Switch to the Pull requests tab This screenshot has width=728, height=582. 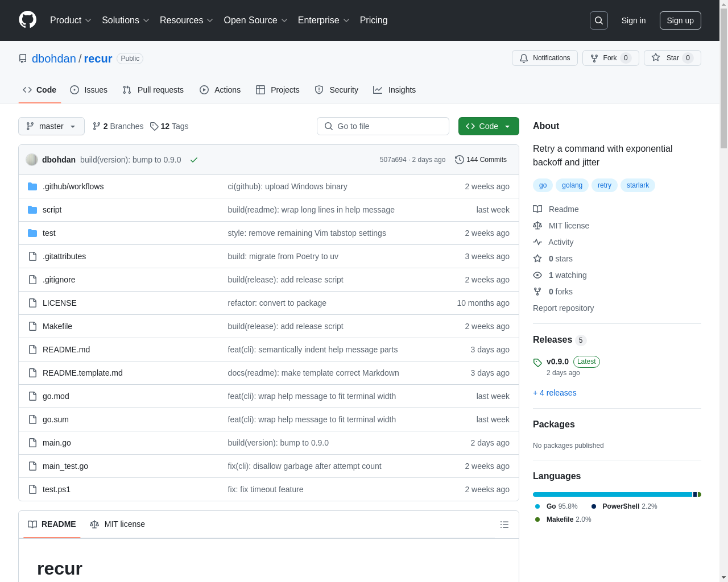click(x=153, y=90)
